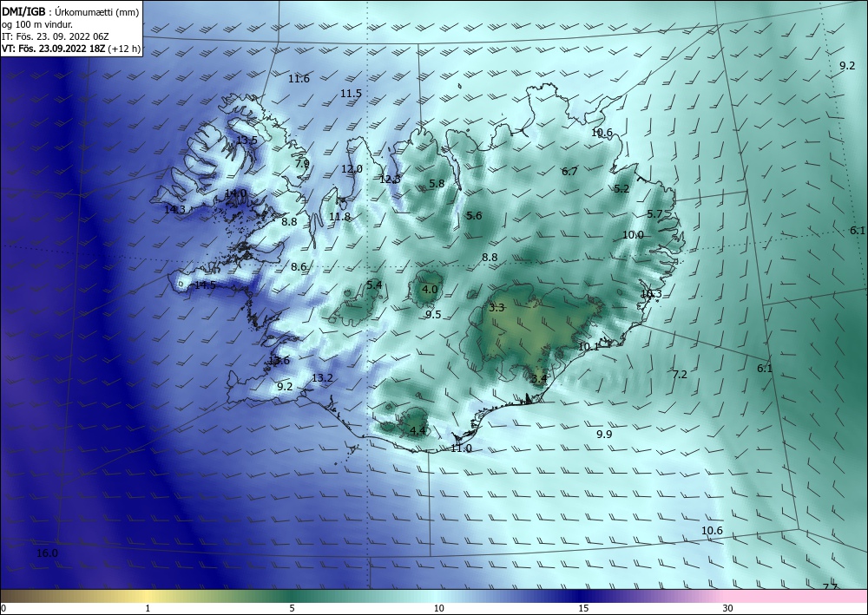Click the 'VT: Fös. 23.09.2022 18Z' valid time line
Screen dimensions: 868x615
(53, 49)
